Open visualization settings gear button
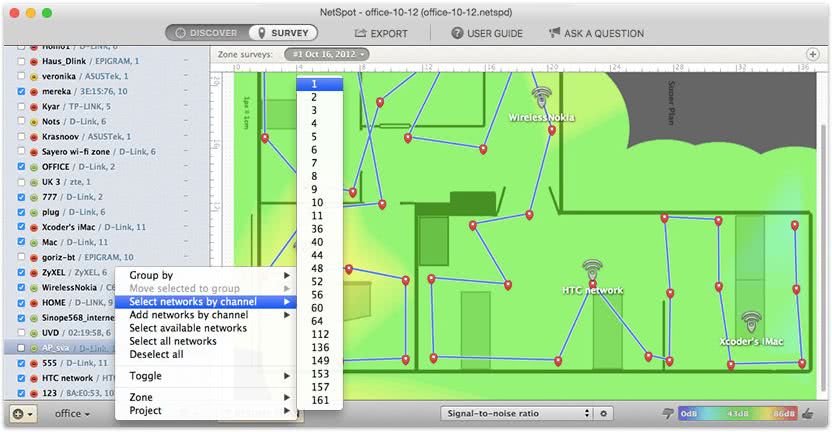 tap(604, 413)
